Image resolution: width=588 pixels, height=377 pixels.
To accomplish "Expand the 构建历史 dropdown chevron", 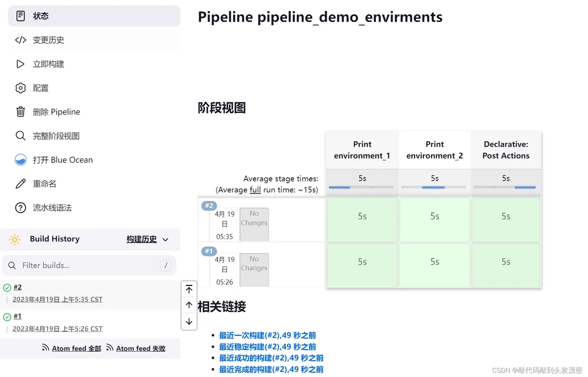I will (x=165, y=239).
